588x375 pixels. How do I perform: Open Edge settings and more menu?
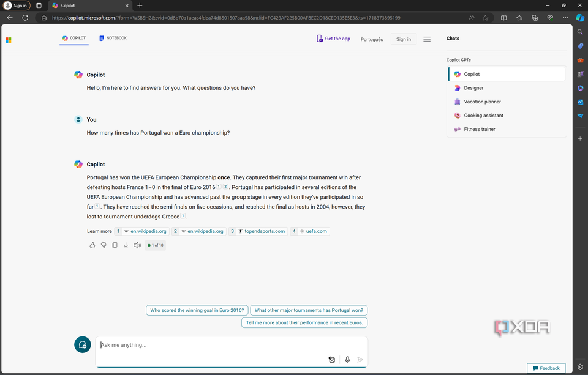click(x=565, y=18)
